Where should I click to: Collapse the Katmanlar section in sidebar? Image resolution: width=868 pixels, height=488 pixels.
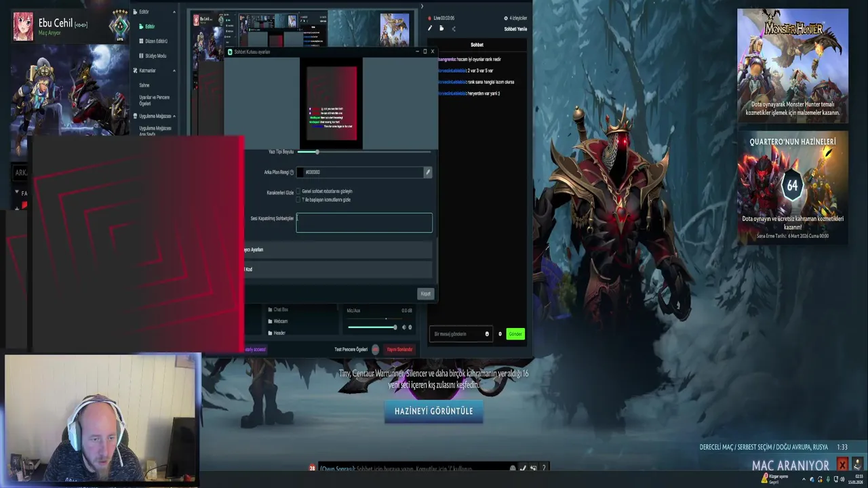pos(174,70)
